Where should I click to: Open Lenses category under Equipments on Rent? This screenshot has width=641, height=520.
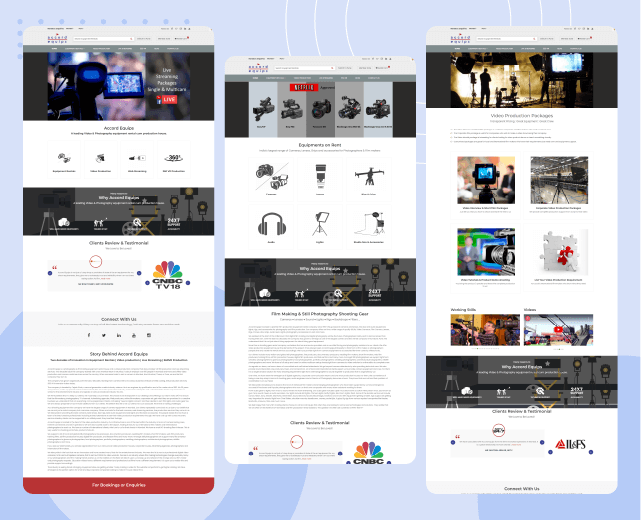(320, 179)
